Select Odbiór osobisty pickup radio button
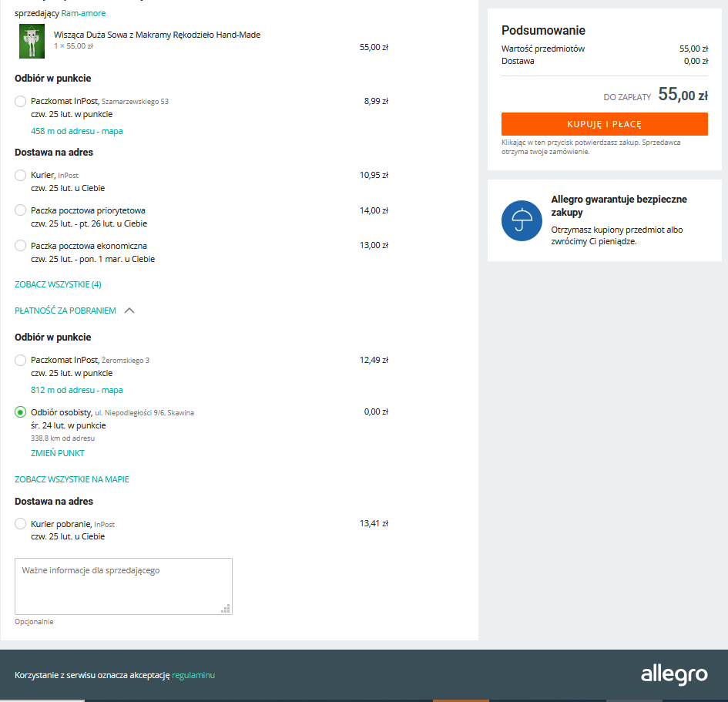 pyautogui.click(x=21, y=412)
